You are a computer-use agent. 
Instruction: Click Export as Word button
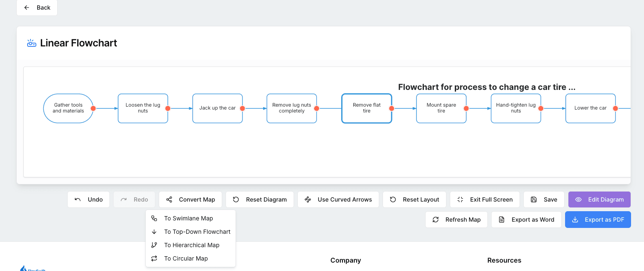tap(526, 220)
